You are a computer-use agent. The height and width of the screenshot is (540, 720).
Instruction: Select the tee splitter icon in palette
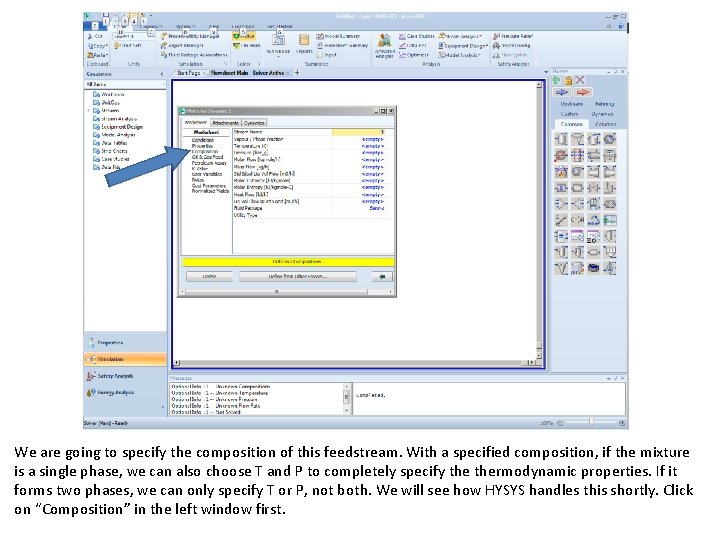click(x=578, y=203)
